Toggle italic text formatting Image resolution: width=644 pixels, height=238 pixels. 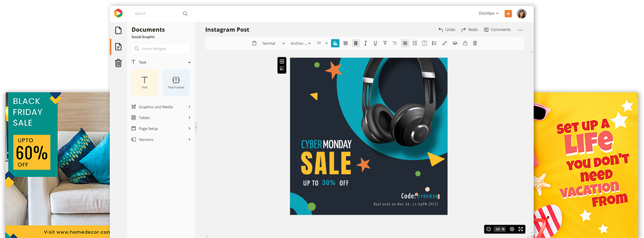[366, 44]
